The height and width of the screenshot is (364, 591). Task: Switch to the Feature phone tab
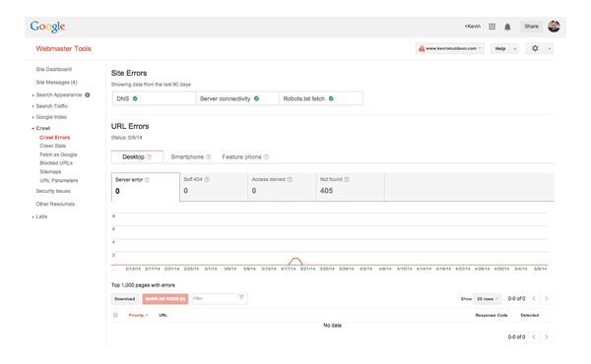pos(245,157)
